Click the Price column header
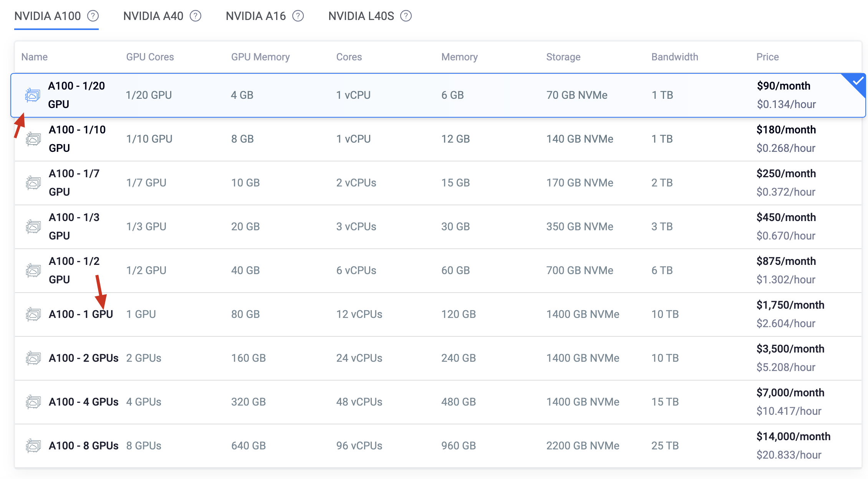Viewport: 868px width, 479px height. pyautogui.click(x=767, y=57)
